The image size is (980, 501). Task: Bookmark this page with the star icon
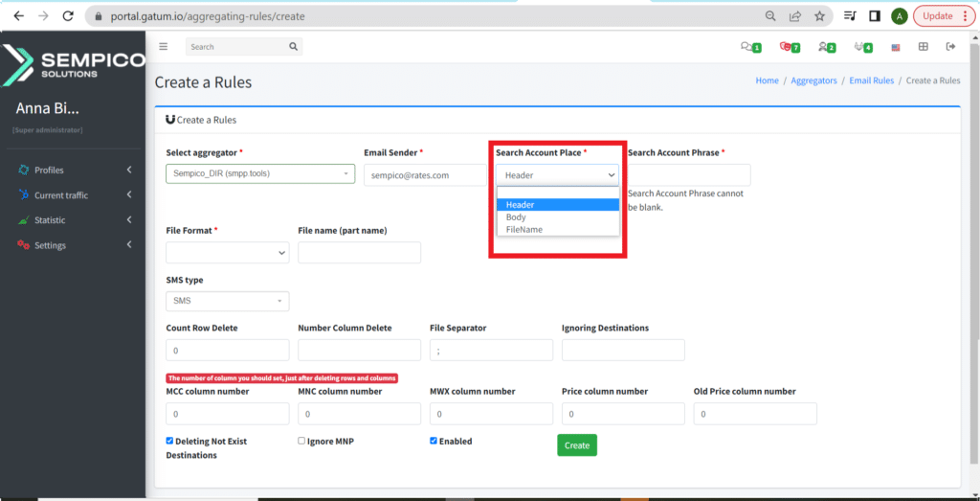coord(819,16)
